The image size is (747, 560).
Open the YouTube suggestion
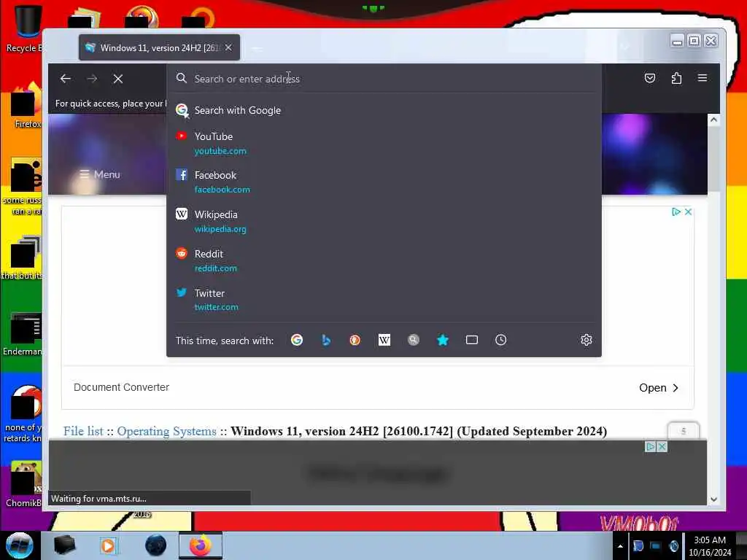click(384, 144)
